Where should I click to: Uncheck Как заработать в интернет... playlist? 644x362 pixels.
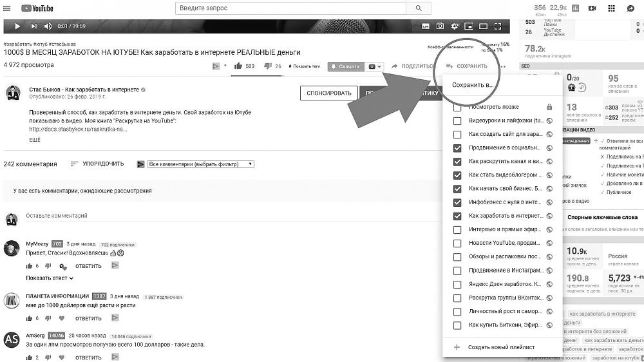pyautogui.click(x=457, y=216)
